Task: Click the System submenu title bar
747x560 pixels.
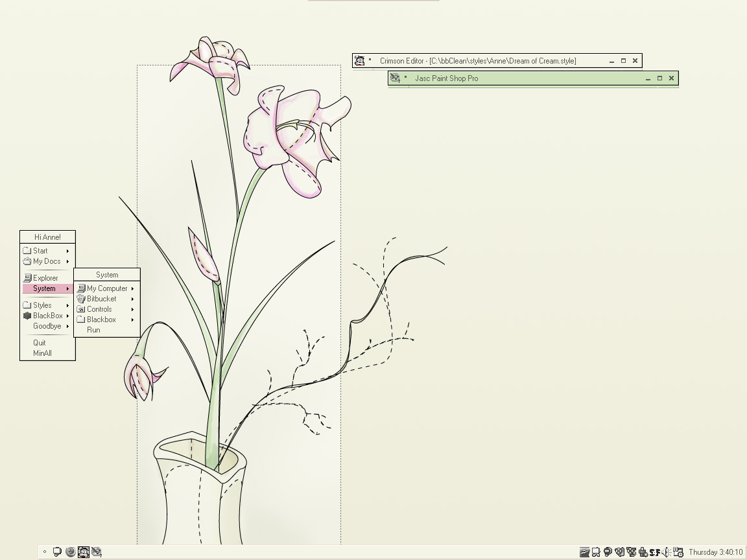Action: point(107,275)
